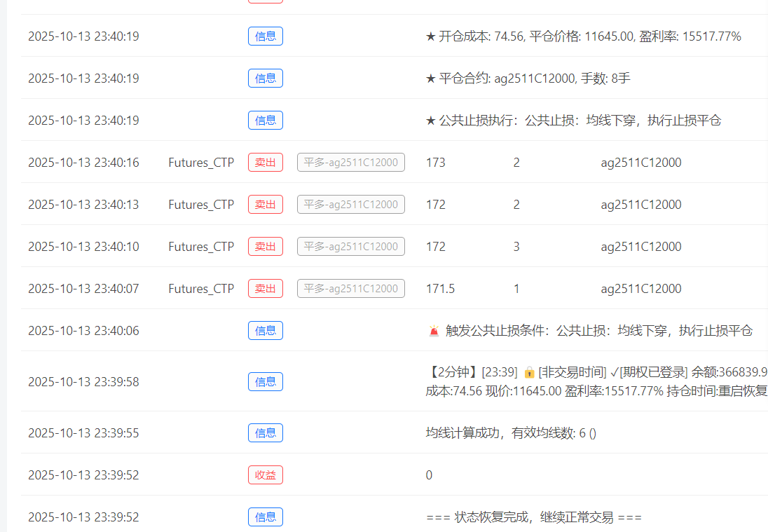The image size is (768, 532).
Task: Click the star before 公共止损执行
Action: tap(431, 121)
